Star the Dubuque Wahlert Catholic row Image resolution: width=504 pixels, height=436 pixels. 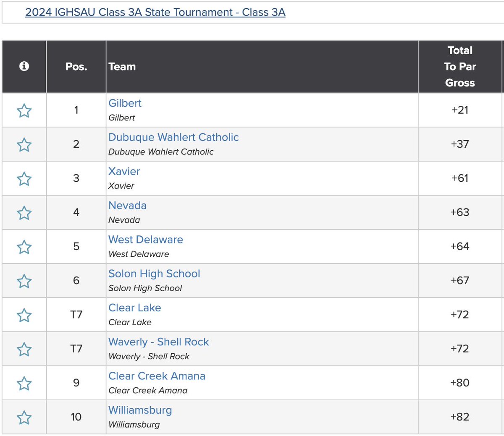coord(24,144)
